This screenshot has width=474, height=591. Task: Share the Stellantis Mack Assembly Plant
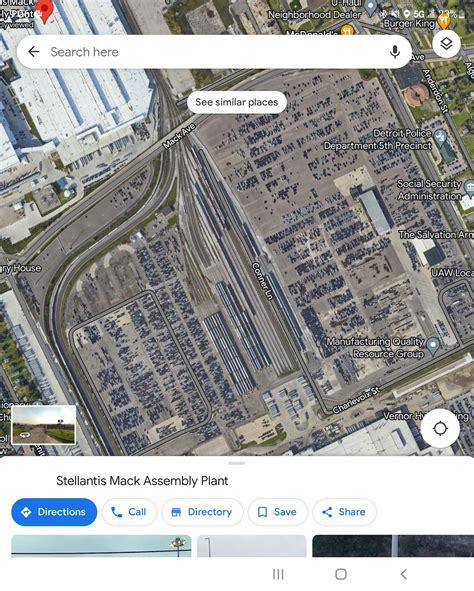(344, 512)
